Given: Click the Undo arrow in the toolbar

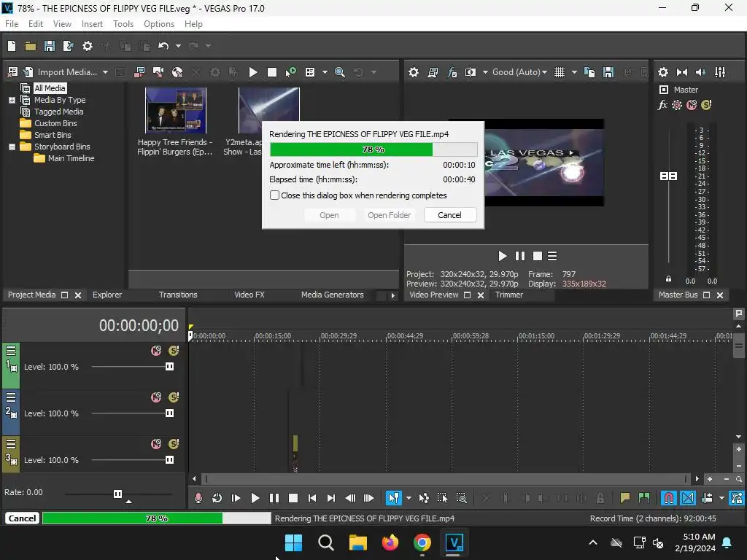Looking at the screenshot, I should [x=163, y=46].
